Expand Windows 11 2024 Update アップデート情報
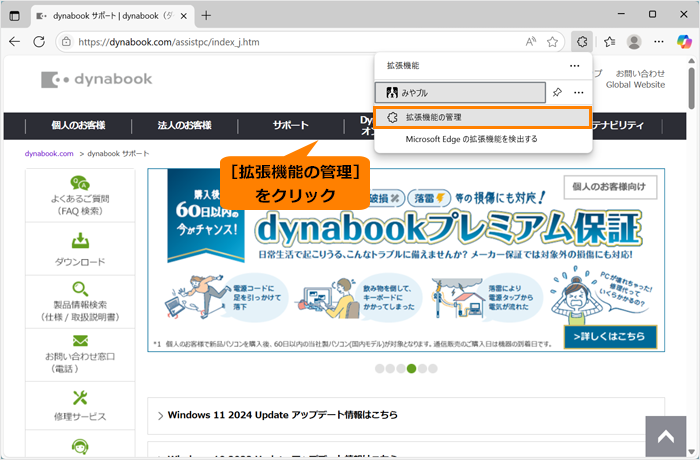This screenshot has height=460, width=700. [x=406, y=415]
